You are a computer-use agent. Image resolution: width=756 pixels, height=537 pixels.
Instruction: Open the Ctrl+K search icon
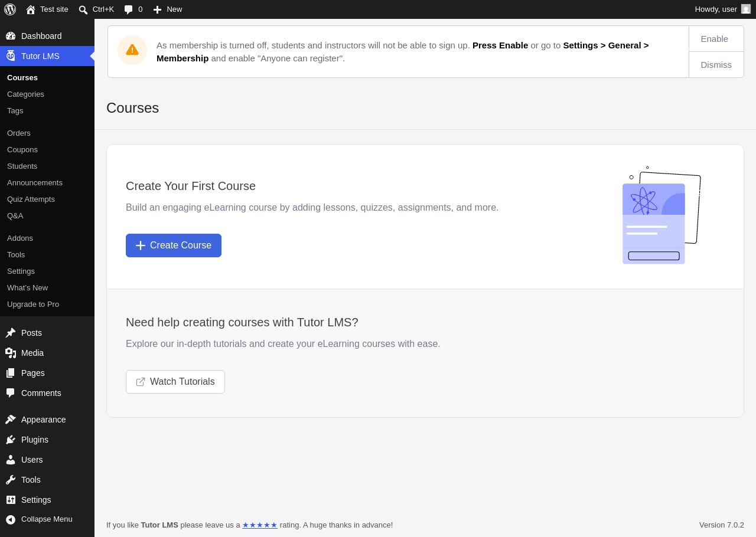(83, 9)
